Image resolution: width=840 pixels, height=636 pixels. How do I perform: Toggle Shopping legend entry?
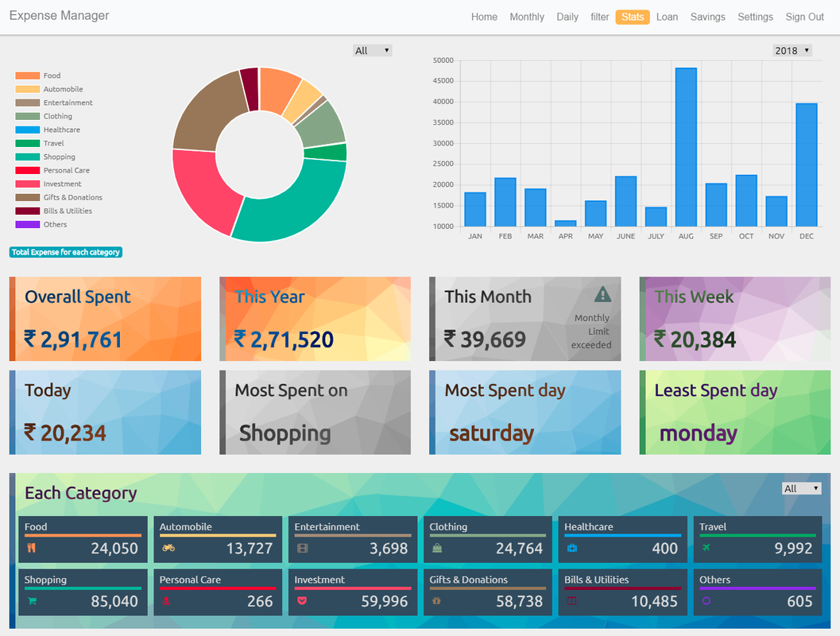45,157
